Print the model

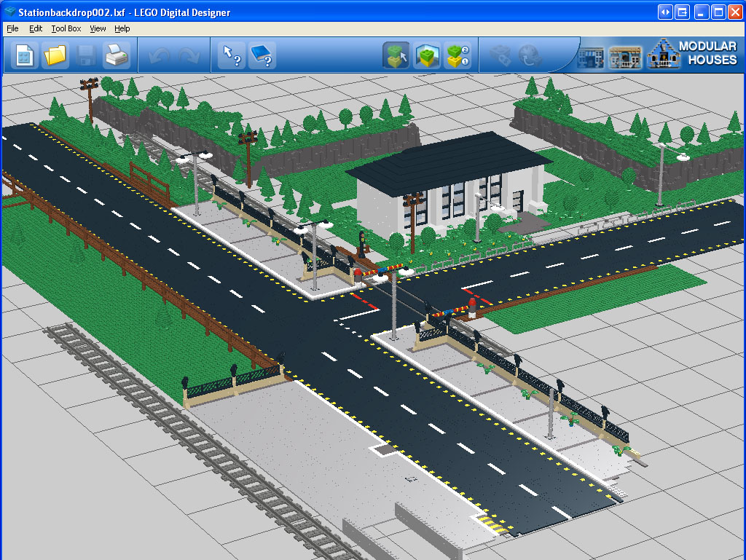(117, 55)
